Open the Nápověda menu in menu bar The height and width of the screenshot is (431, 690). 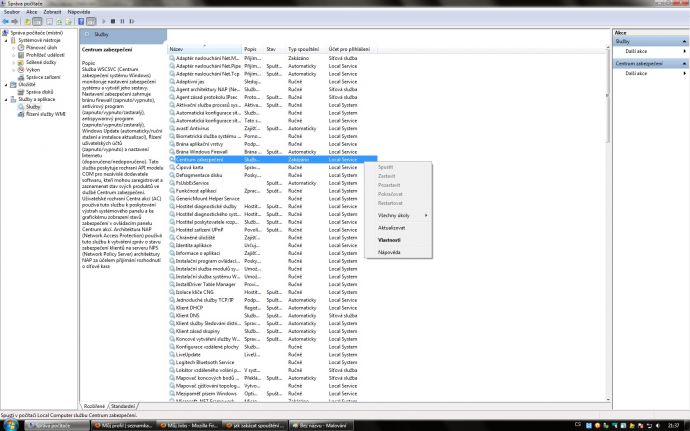coord(79,12)
